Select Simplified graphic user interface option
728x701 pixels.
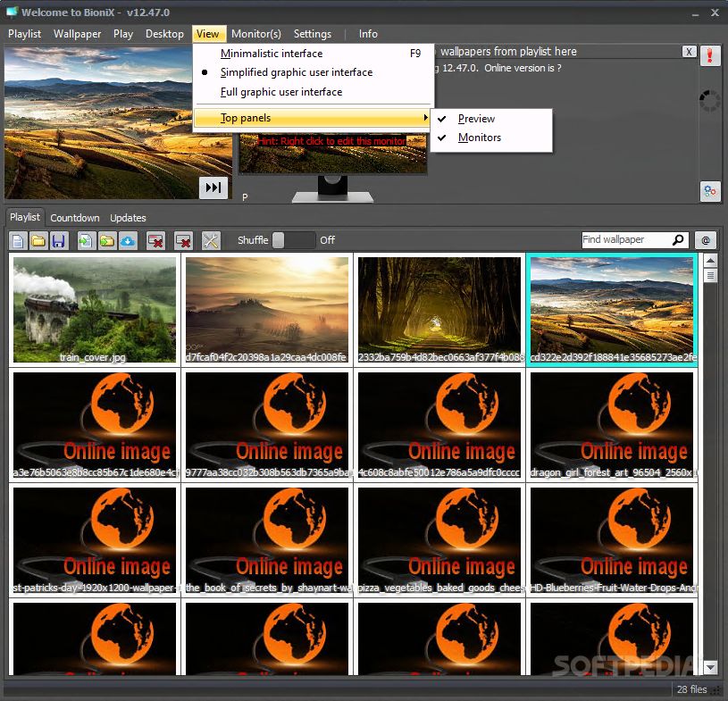(314, 72)
